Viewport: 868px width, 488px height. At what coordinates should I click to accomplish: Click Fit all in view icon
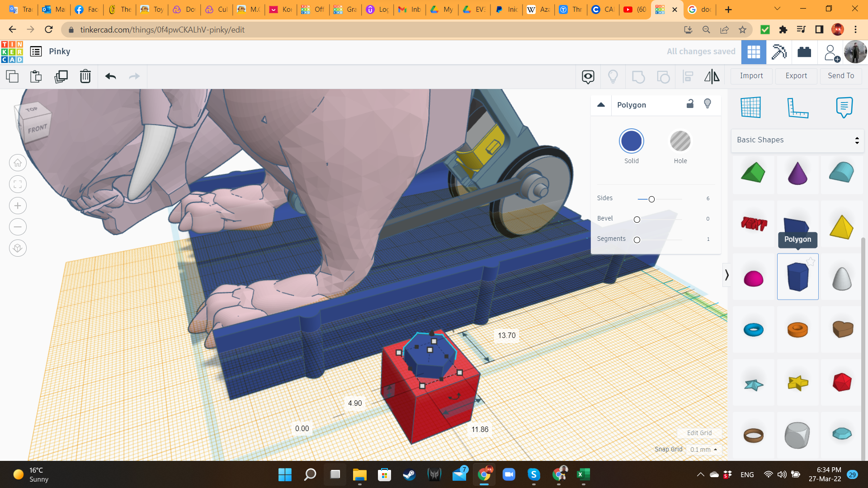tap(18, 184)
